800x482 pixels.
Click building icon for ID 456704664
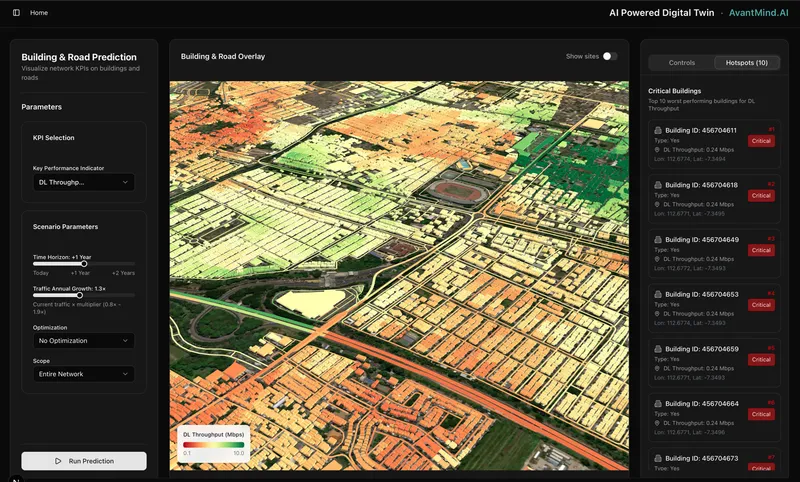658,403
